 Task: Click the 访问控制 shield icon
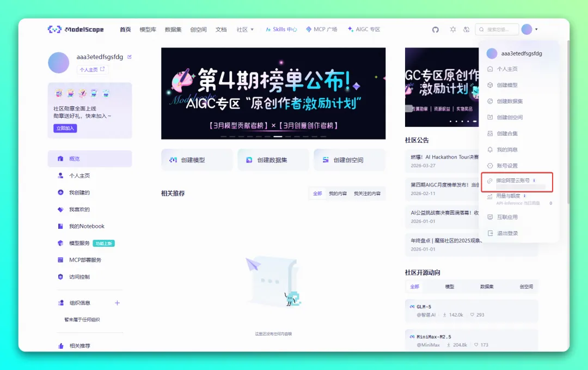pos(60,277)
